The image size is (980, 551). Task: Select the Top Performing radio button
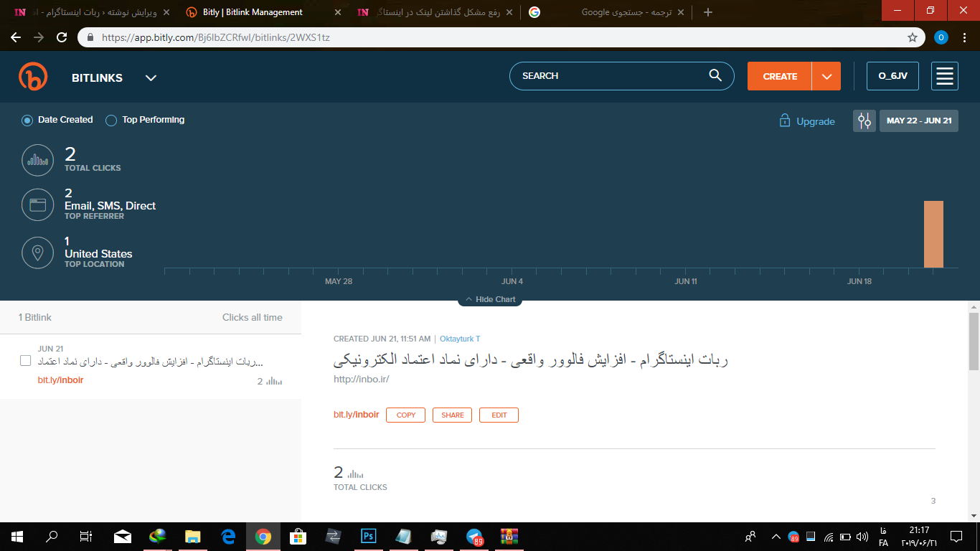click(111, 120)
